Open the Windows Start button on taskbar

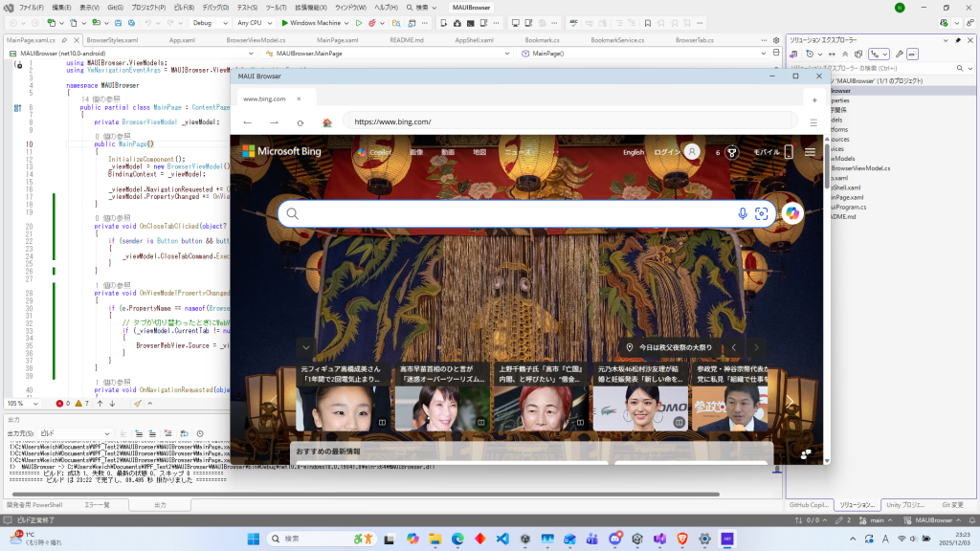(254, 539)
